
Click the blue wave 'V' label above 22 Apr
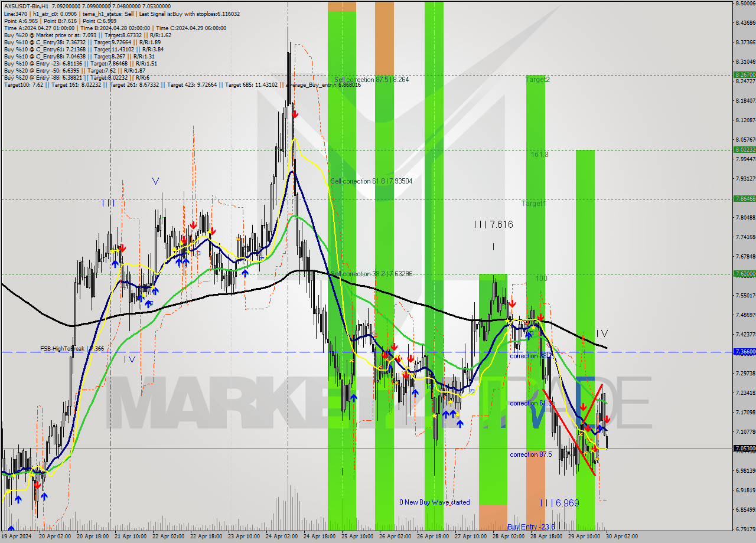(155, 181)
